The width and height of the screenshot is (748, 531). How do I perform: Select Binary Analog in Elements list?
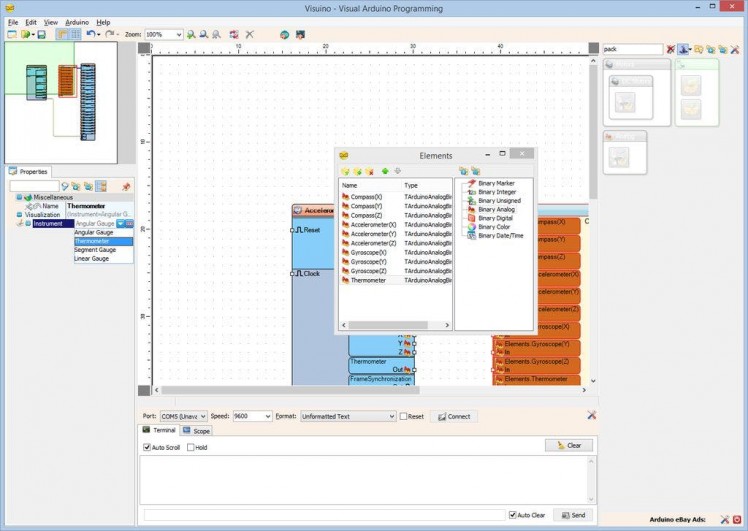[496, 209]
